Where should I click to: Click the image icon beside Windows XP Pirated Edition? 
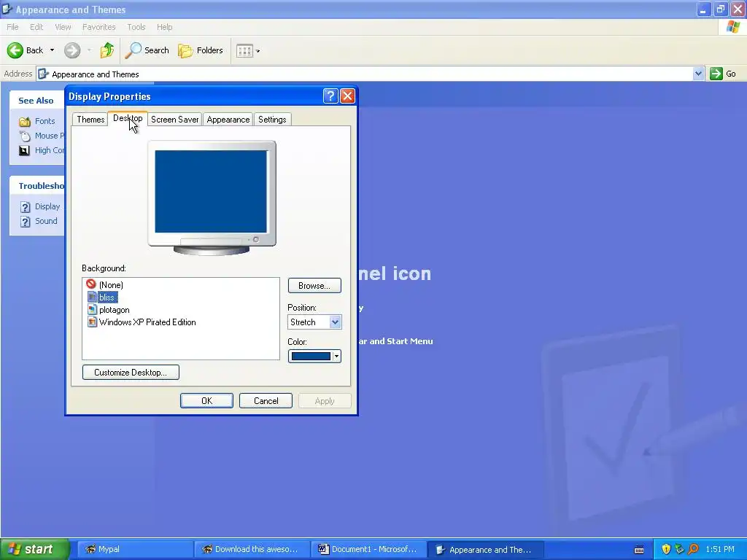tap(92, 322)
